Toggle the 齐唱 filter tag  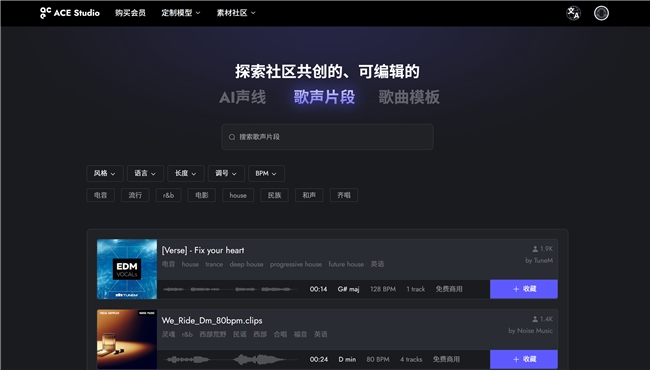[344, 195]
